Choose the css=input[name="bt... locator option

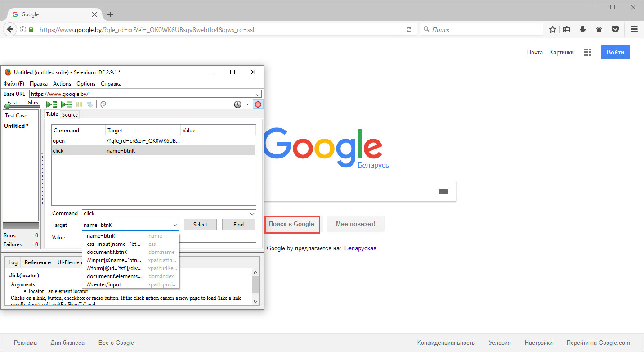click(130, 244)
